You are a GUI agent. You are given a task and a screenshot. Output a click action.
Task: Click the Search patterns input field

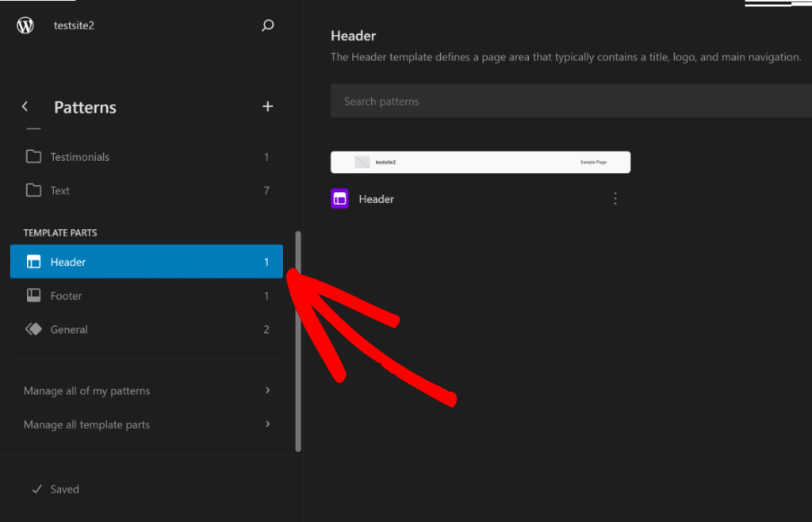pos(555,100)
